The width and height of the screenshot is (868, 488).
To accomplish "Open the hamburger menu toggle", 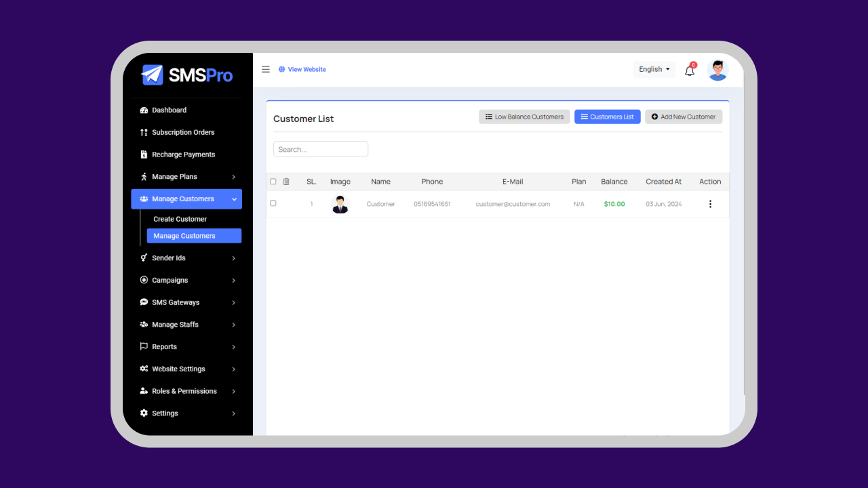I will click(x=265, y=68).
